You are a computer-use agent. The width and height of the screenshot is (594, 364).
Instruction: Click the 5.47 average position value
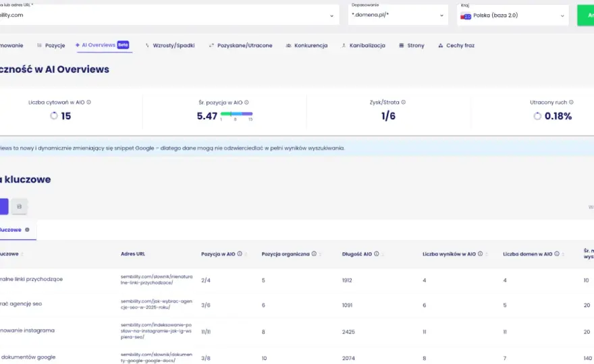pyautogui.click(x=207, y=116)
